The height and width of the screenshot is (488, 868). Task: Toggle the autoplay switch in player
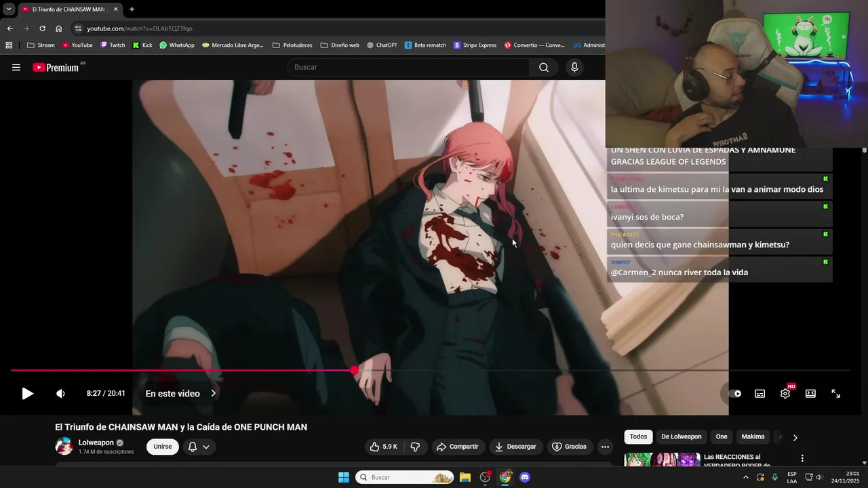pos(735,393)
